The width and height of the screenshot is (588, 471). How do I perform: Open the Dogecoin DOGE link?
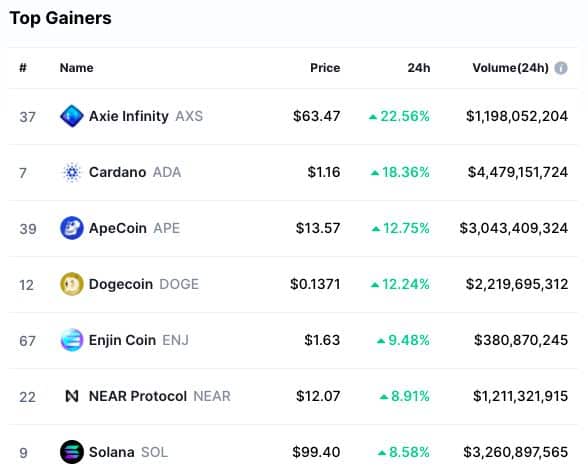(x=144, y=284)
